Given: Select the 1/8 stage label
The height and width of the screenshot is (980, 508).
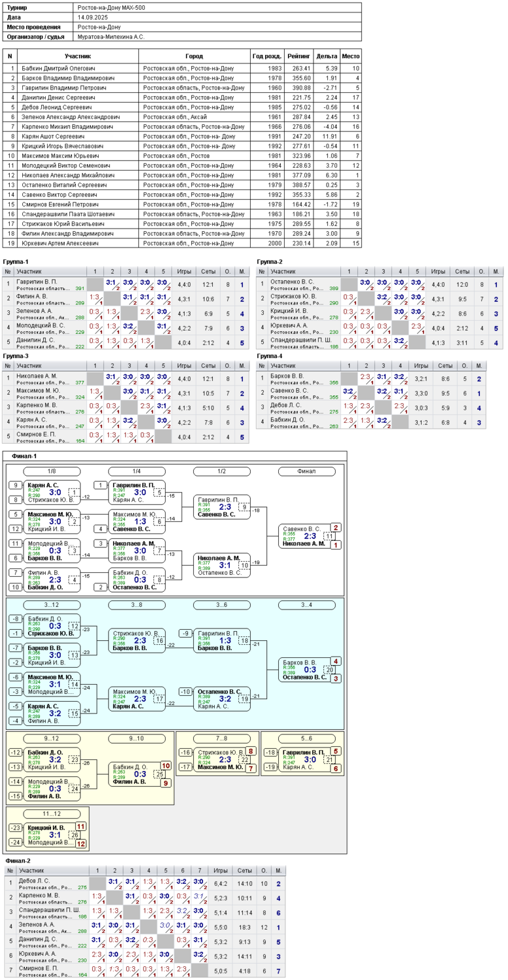Looking at the screenshot, I should point(52,471).
